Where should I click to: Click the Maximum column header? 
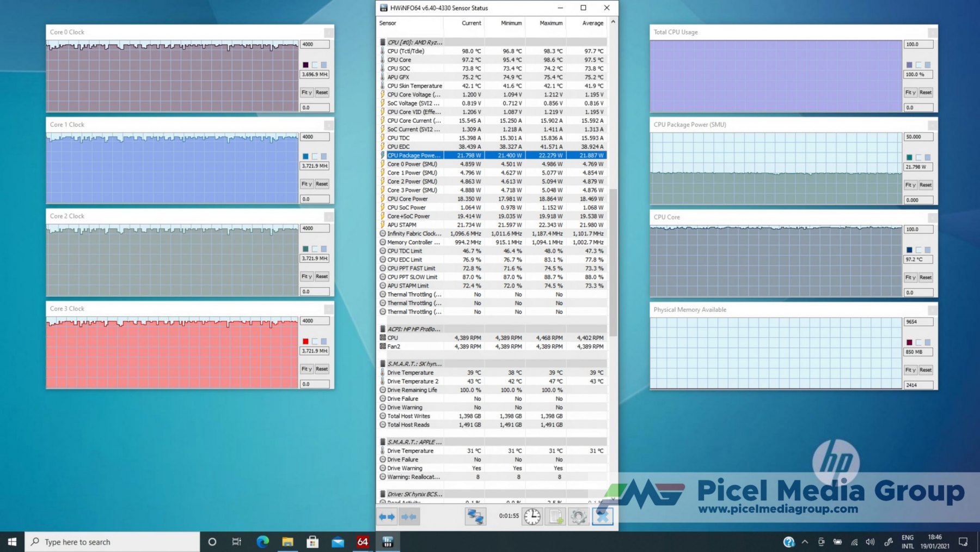tap(550, 23)
